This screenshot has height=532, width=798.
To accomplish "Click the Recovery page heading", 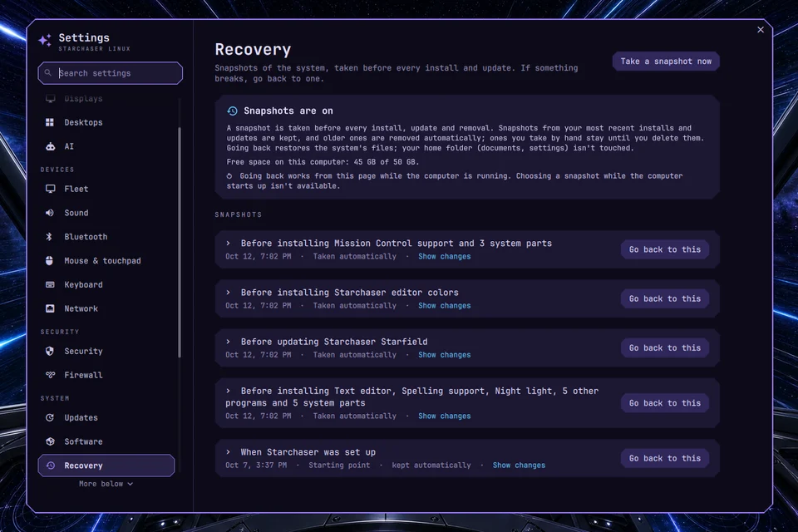I will pyautogui.click(x=253, y=49).
